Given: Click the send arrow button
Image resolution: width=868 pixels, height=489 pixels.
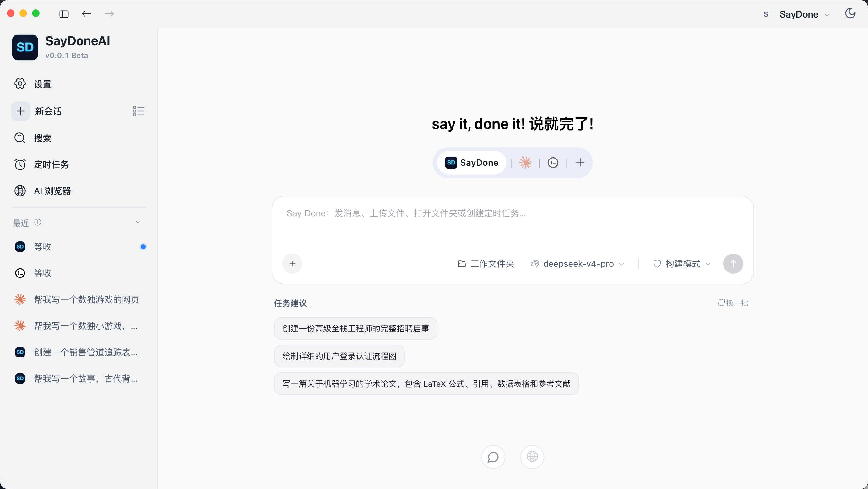Looking at the screenshot, I should (733, 264).
